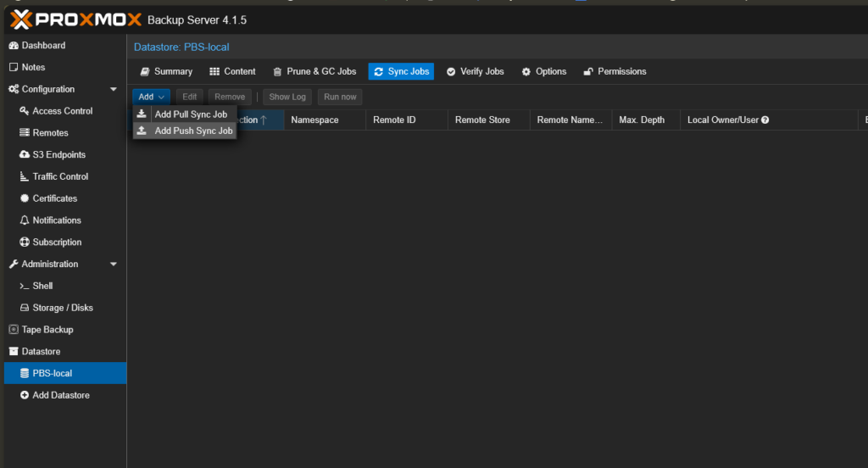The height and width of the screenshot is (468, 868).
Task: Select the PBS-local datastore
Action: pos(65,373)
